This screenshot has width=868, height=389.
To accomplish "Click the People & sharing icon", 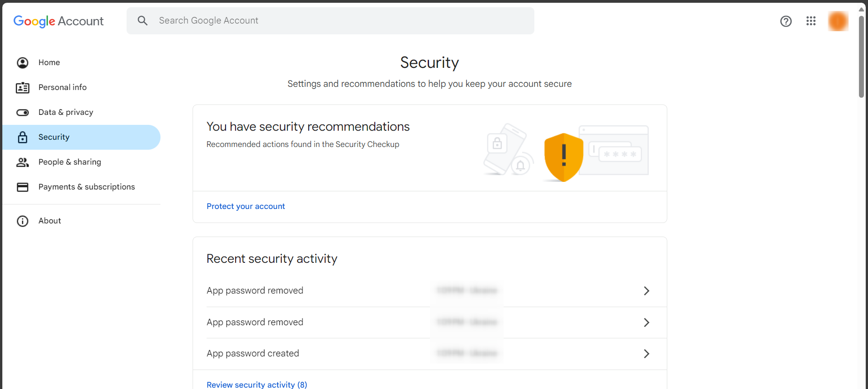I will (x=23, y=162).
